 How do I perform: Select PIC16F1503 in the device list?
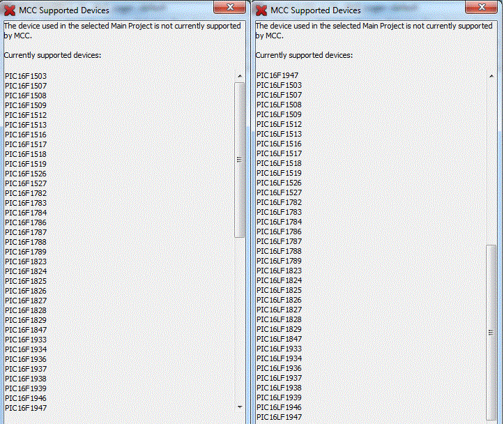coord(26,76)
